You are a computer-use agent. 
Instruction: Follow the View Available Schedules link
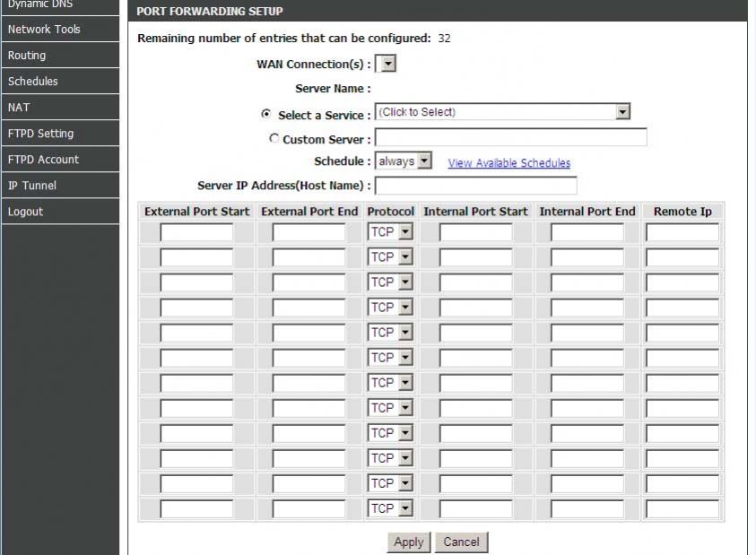coord(509,163)
